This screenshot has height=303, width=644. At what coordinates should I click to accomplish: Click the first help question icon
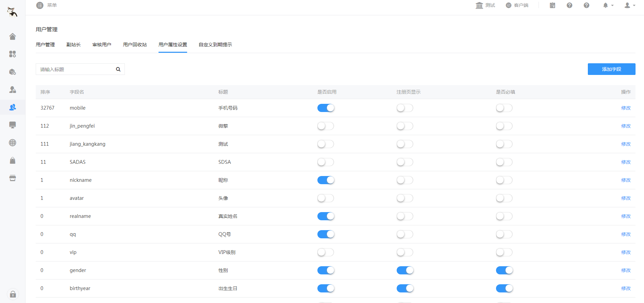coord(569,5)
